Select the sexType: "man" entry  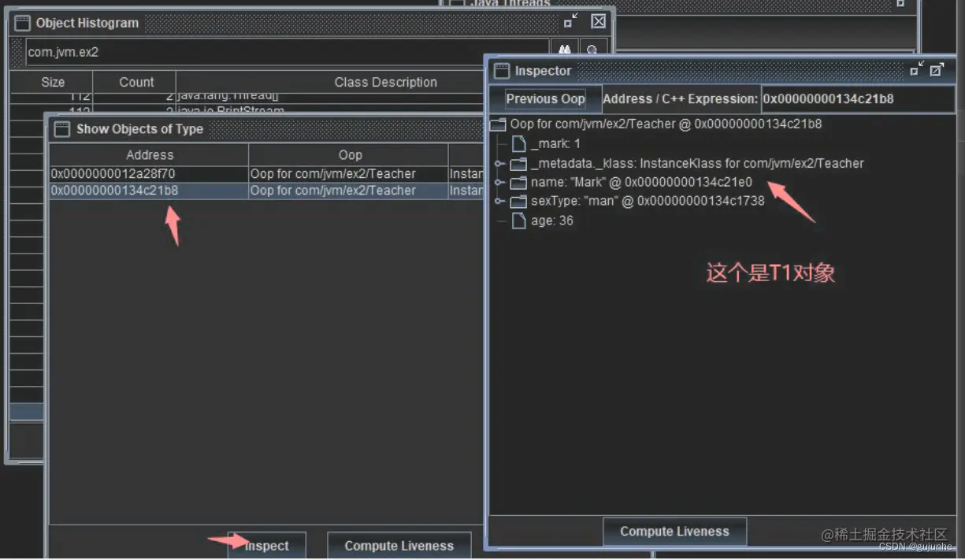click(x=648, y=202)
